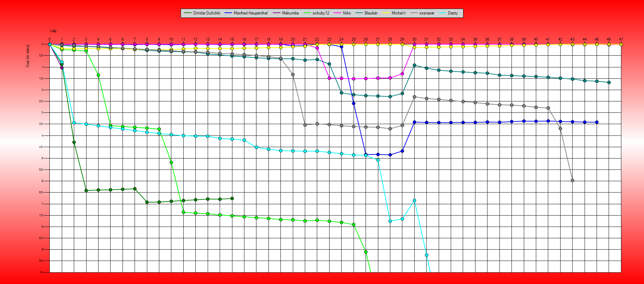Click schuby12's data point at lap 4

click(98, 75)
